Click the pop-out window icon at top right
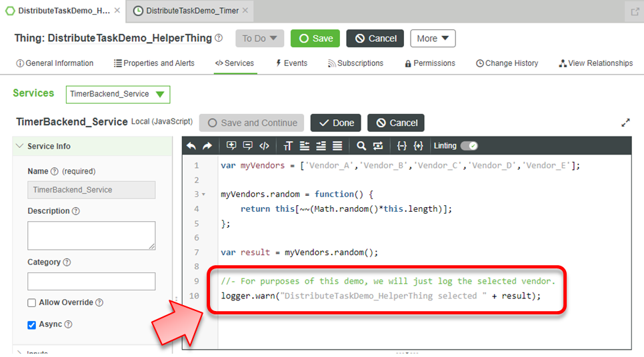The width and height of the screenshot is (644, 357). pyautogui.click(x=635, y=11)
